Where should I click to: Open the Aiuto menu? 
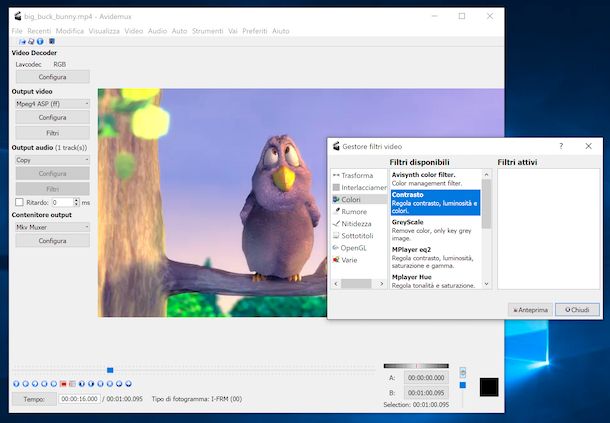tap(280, 31)
